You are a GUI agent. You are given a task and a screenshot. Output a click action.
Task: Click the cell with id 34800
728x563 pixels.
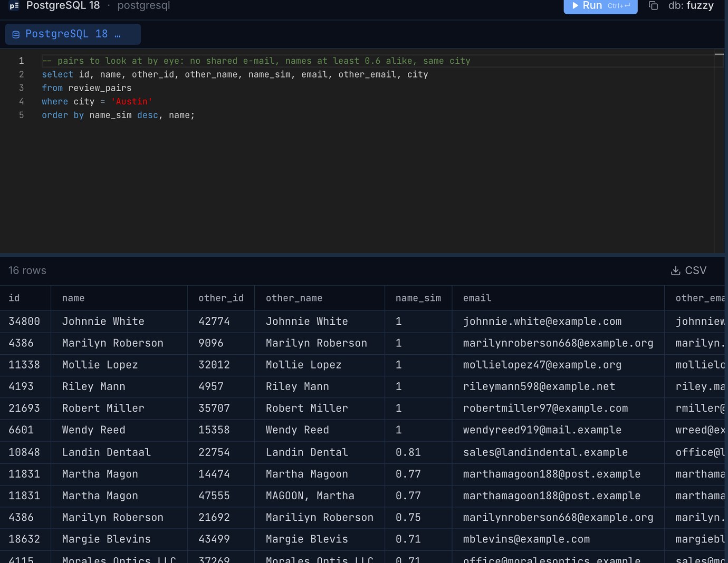pyautogui.click(x=24, y=321)
